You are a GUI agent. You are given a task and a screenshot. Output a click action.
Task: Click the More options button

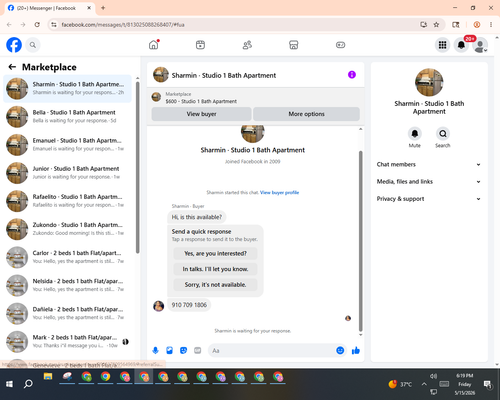point(306,114)
